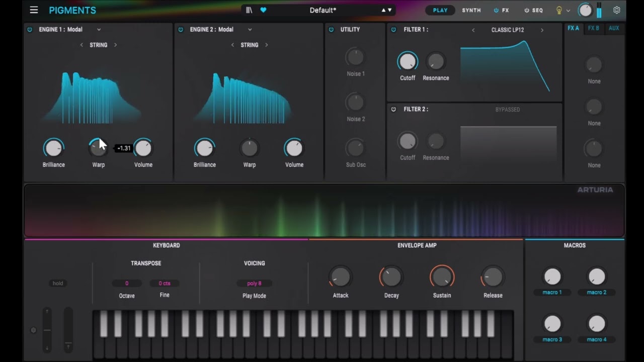Click Engine 1 modal spectrum display
The image size is (644, 362).
[x=92, y=98]
